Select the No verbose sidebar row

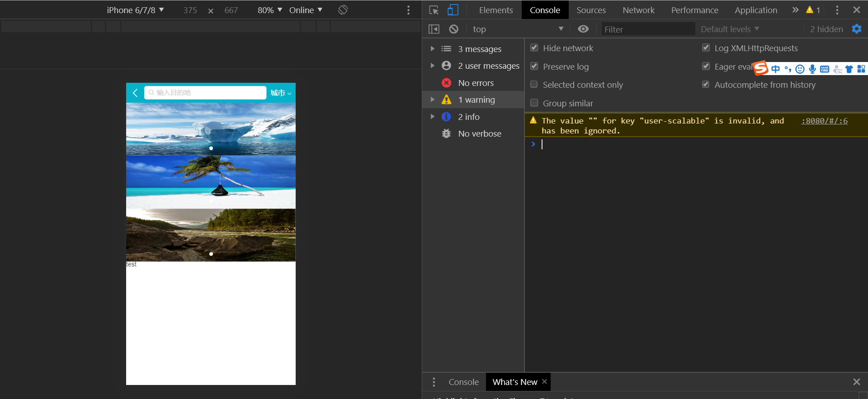pyautogui.click(x=473, y=133)
